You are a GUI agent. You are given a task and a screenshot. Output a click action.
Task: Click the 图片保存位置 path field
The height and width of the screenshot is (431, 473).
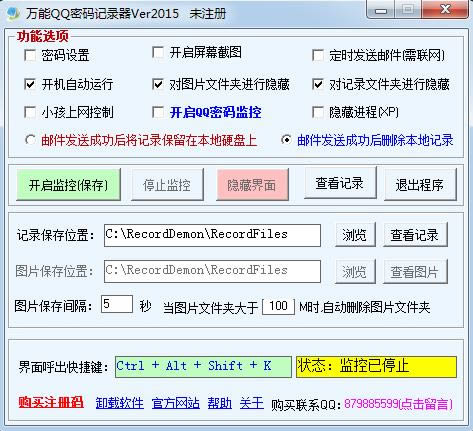tap(212, 271)
